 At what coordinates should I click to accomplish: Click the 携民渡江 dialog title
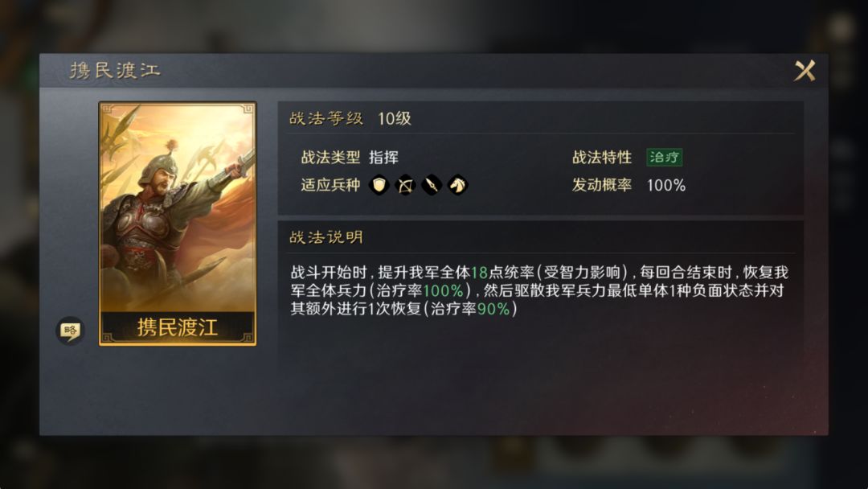tap(115, 70)
